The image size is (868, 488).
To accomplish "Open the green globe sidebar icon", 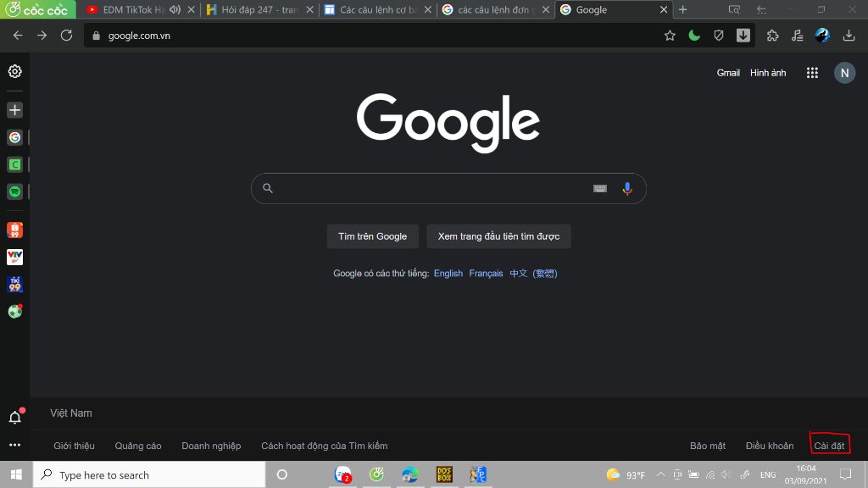I will (x=15, y=312).
